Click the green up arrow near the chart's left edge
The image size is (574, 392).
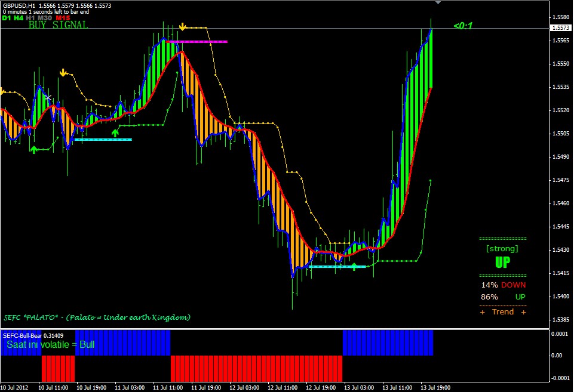pos(33,149)
